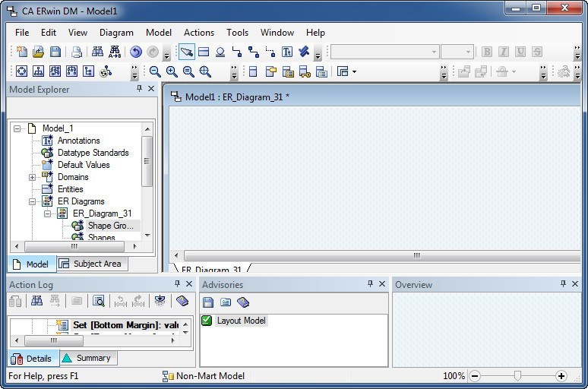Viewport: 588px width, 389px height.
Task: Click the Find binoculars icon in Action Log
Action: tap(36, 302)
